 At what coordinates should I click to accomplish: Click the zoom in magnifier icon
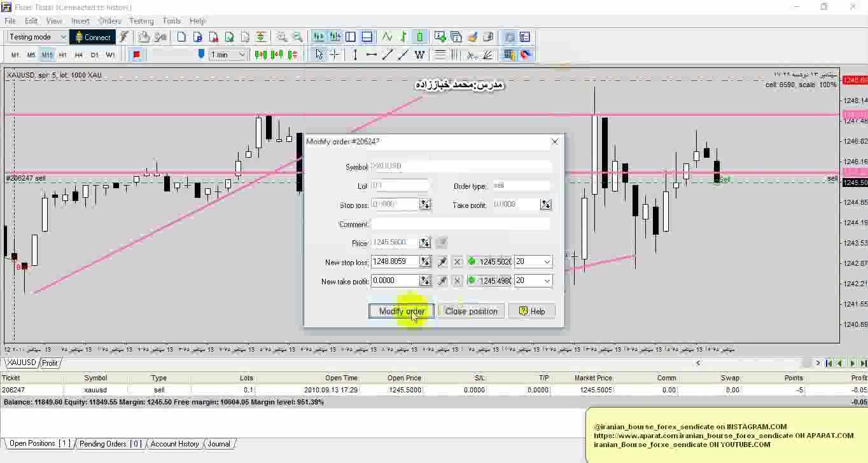[x=281, y=37]
